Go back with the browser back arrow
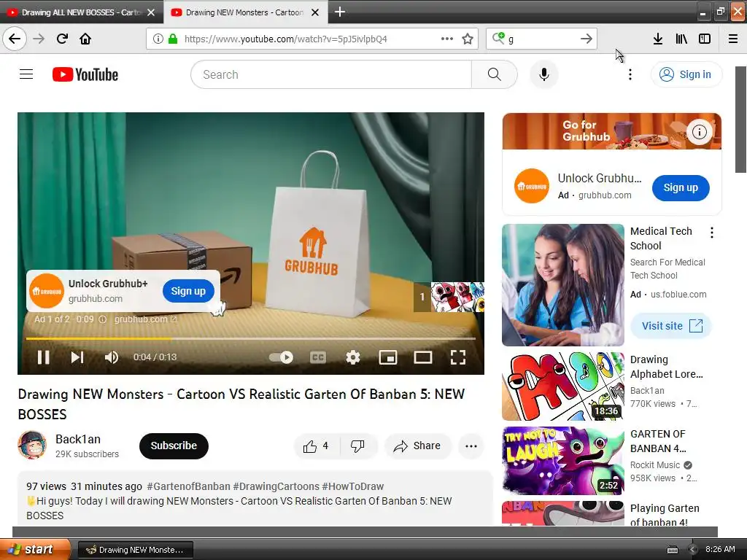747x560 pixels. [15, 39]
